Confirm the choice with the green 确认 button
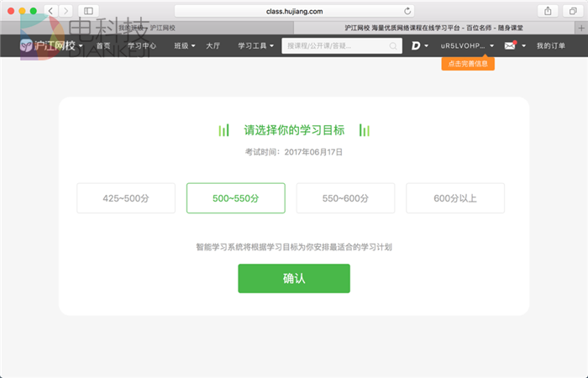 click(x=294, y=278)
